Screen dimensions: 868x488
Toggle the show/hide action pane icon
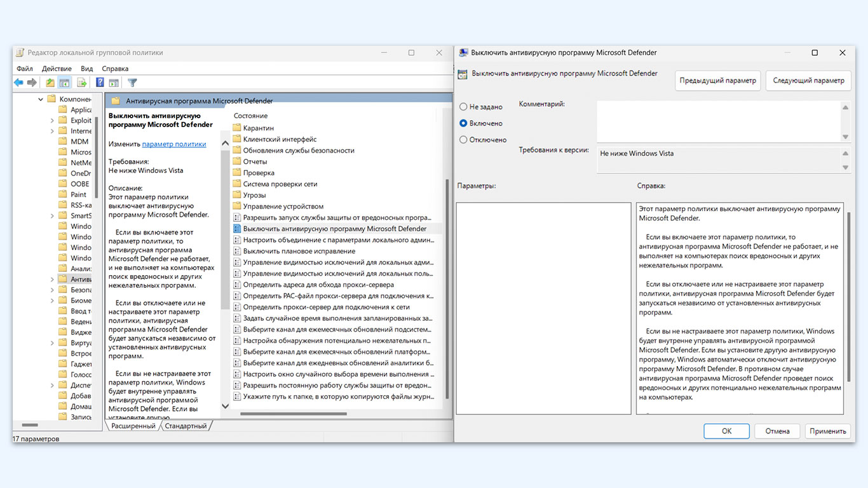114,83
